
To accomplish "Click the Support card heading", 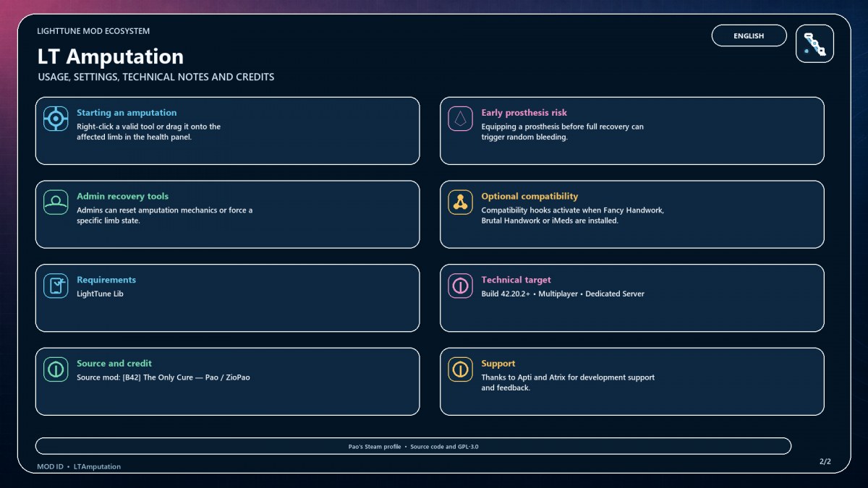I will [x=498, y=364].
